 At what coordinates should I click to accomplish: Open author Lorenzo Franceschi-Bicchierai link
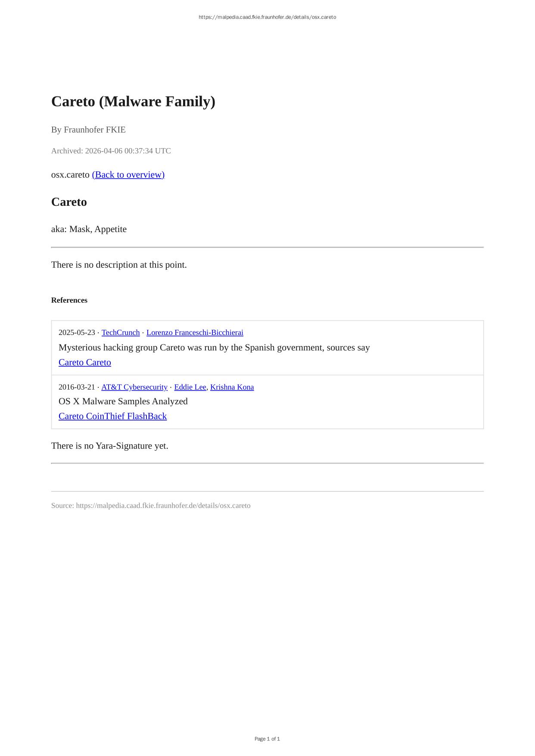195,332
